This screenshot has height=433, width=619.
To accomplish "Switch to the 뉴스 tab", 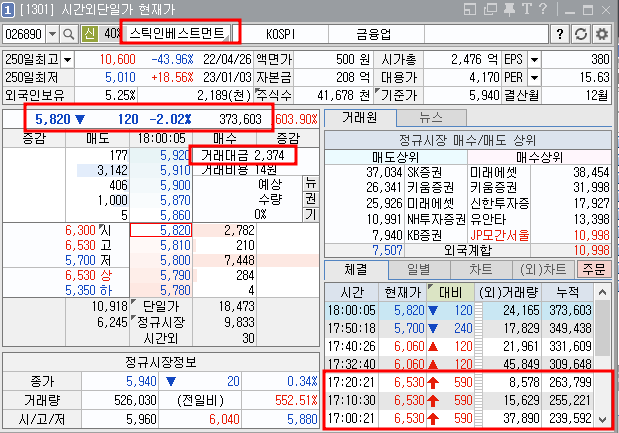I will [431, 118].
